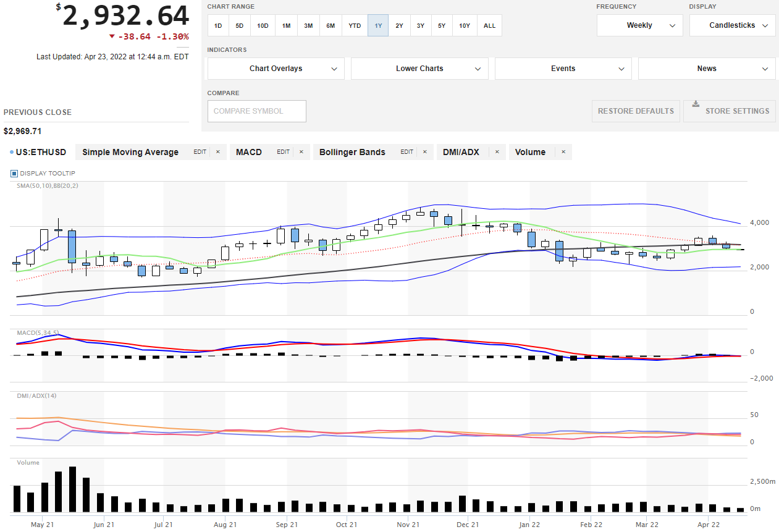Select the ALL chart range
Image resolution: width=779 pixels, height=532 pixels.
489,26
